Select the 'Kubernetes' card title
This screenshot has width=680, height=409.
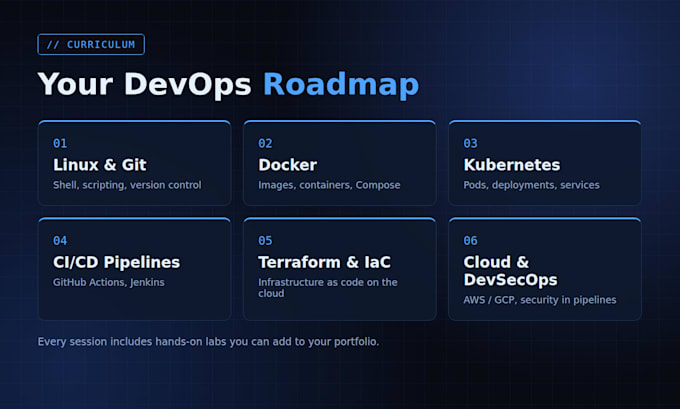click(512, 165)
